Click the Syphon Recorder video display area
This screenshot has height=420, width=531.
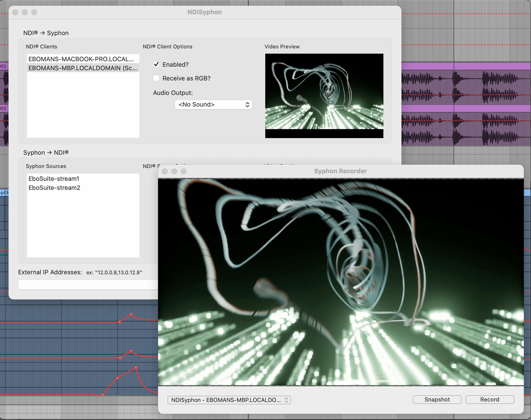[x=341, y=282]
